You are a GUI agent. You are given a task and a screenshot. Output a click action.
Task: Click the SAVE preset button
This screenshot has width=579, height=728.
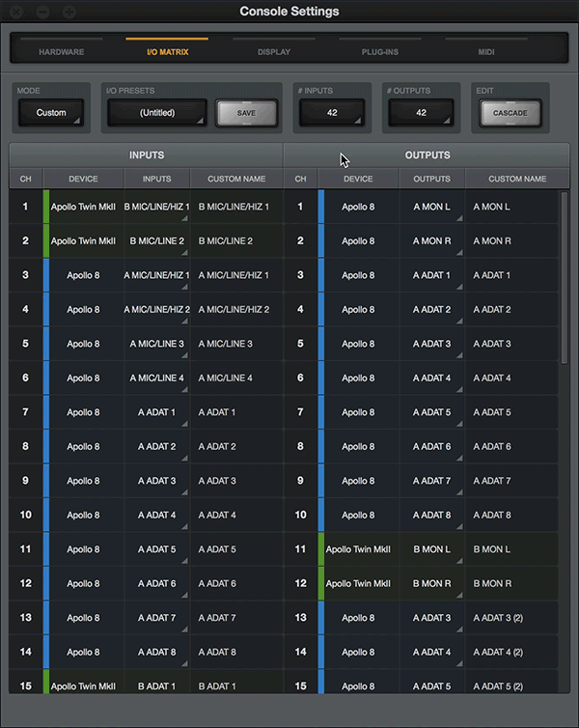[246, 113]
